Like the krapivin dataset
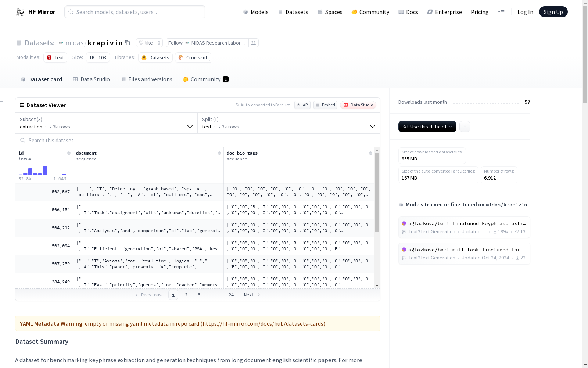Screen dimensions: 588x368 [146, 43]
